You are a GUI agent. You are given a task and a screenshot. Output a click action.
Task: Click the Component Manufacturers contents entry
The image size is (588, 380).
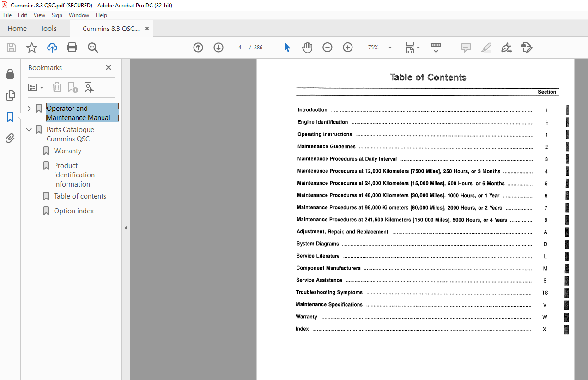[x=328, y=268]
